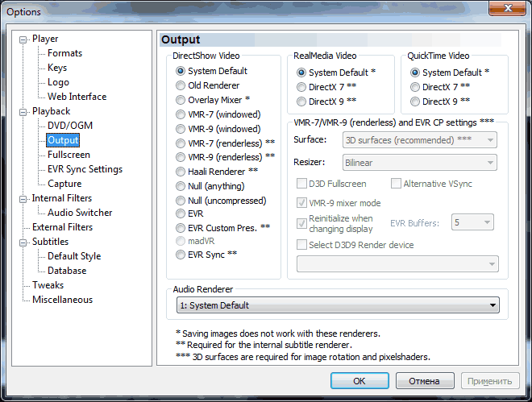Select Null (anything) renderer option
Viewport: 532px width, 402px height.
(x=181, y=185)
